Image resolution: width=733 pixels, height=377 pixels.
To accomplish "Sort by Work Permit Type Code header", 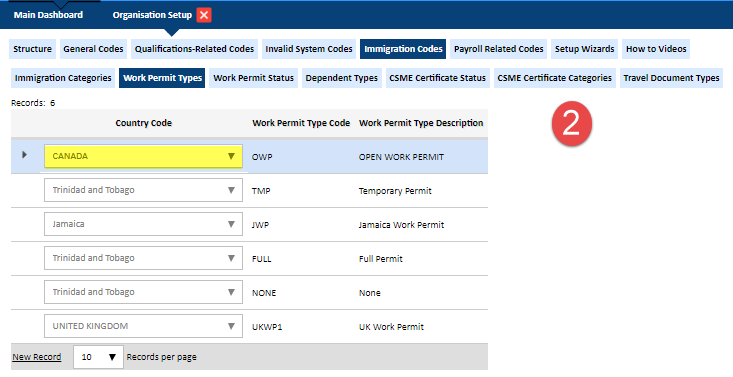I will [x=301, y=123].
